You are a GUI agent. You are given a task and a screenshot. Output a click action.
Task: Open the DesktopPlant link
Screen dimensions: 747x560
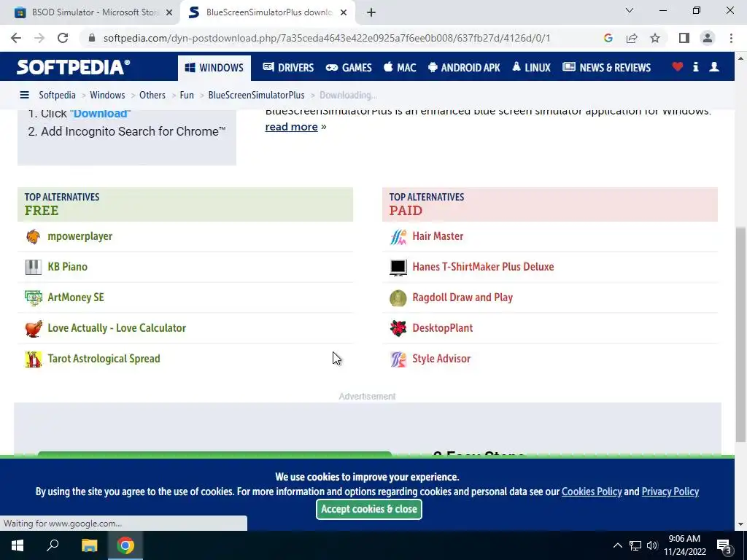pos(443,328)
